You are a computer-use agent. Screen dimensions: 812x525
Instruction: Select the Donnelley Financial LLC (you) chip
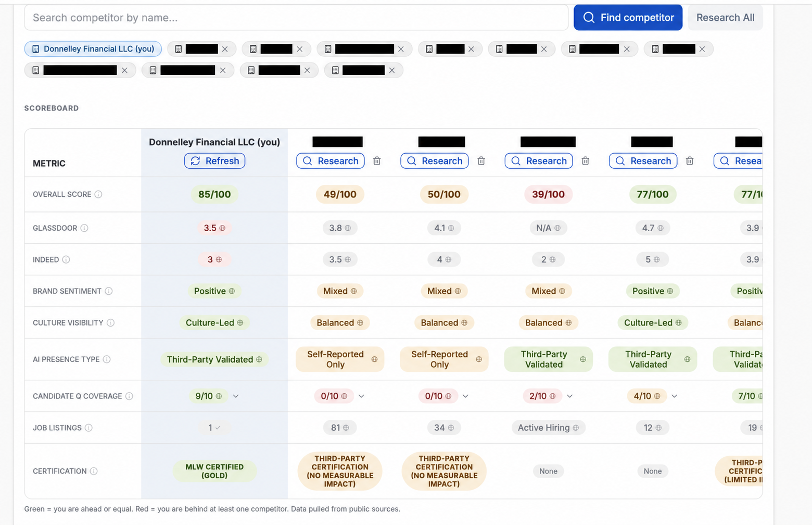point(93,49)
